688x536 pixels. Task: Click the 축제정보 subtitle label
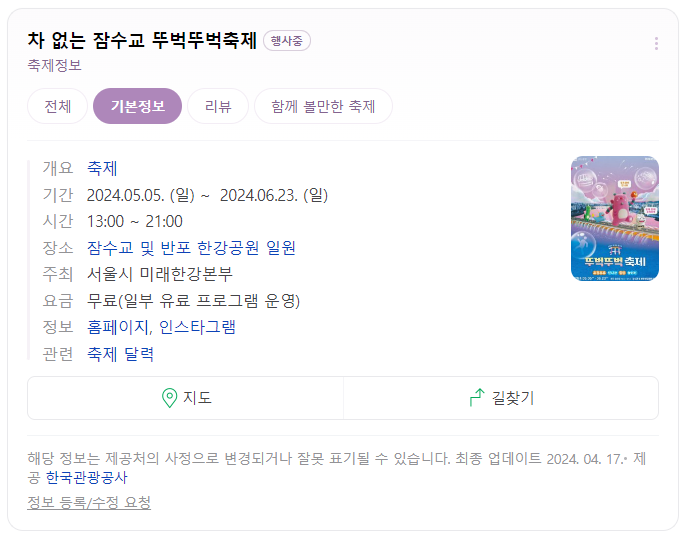(x=54, y=65)
